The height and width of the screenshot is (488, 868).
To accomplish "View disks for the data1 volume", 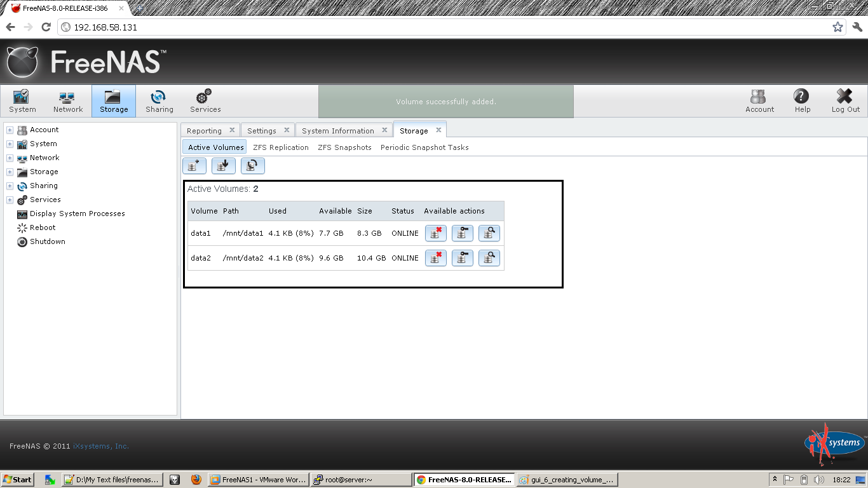I will (x=489, y=233).
